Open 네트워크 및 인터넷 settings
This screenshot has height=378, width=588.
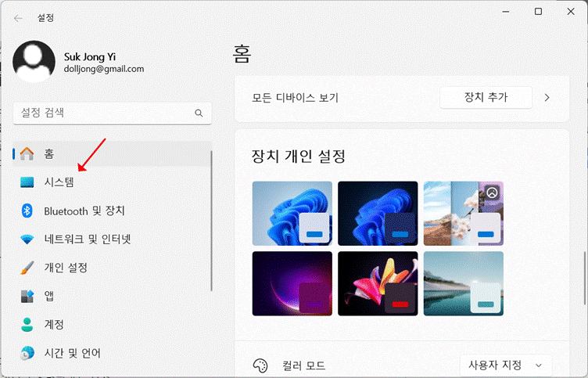tap(113, 239)
